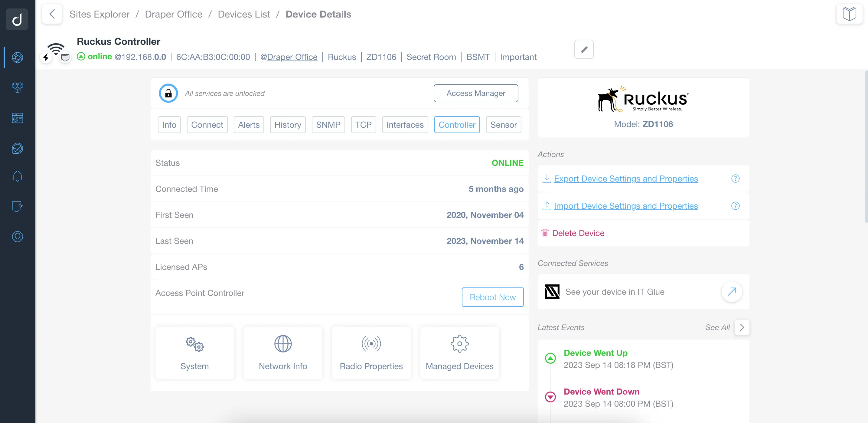868x423 pixels.
Task: Click the Ruckus Controller device title
Action: pos(119,41)
